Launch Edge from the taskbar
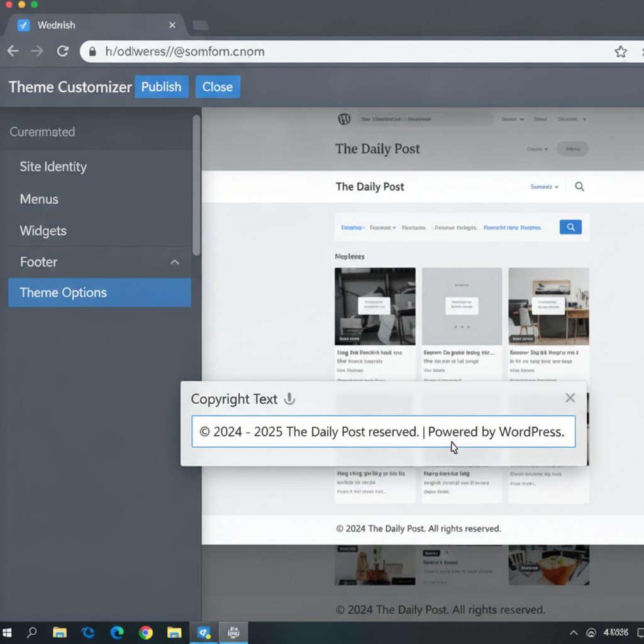The width and height of the screenshot is (644, 644). [117, 633]
